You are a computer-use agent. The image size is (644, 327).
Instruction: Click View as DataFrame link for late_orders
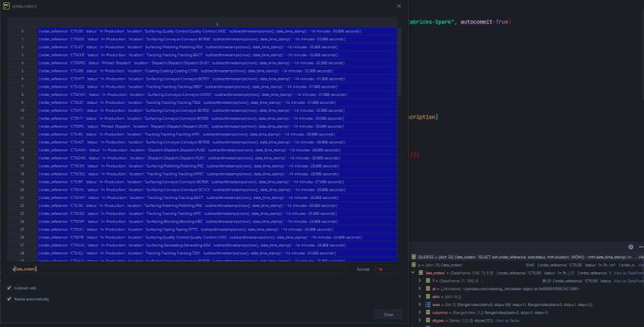[629, 273]
